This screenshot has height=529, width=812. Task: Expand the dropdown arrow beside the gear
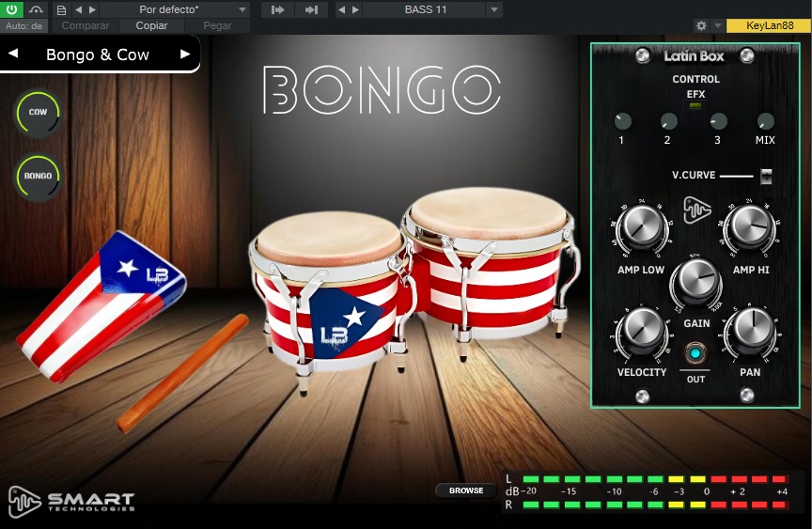(x=717, y=26)
